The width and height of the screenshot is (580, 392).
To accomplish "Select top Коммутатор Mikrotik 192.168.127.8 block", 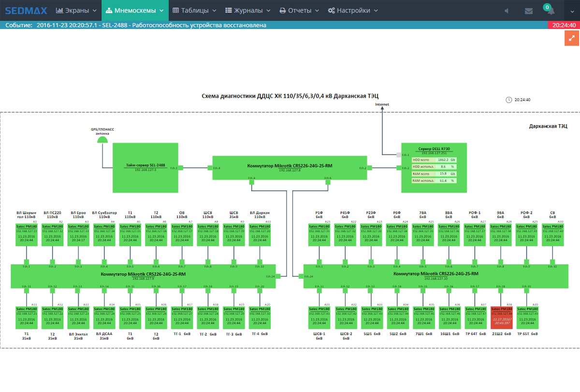I will click(x=290, y=167).
